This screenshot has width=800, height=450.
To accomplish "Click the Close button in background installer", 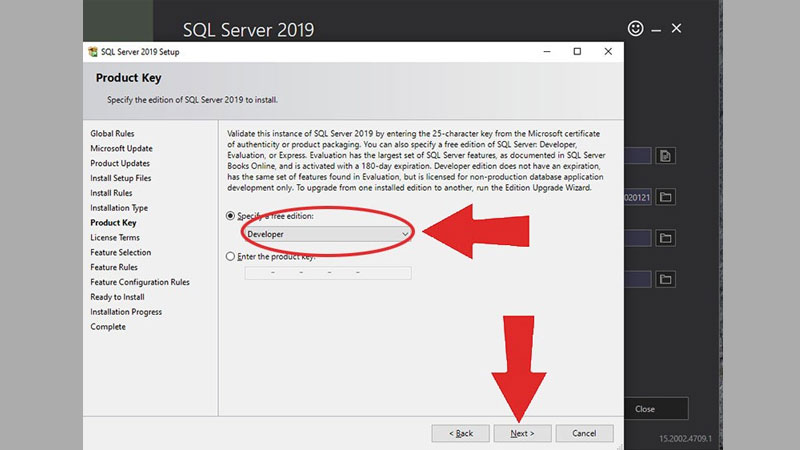I will click(656, 409).
